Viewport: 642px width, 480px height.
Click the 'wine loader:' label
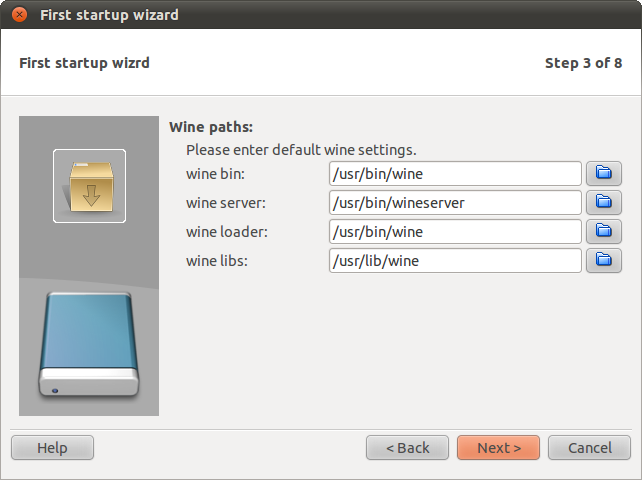click(x=227, y=232)
